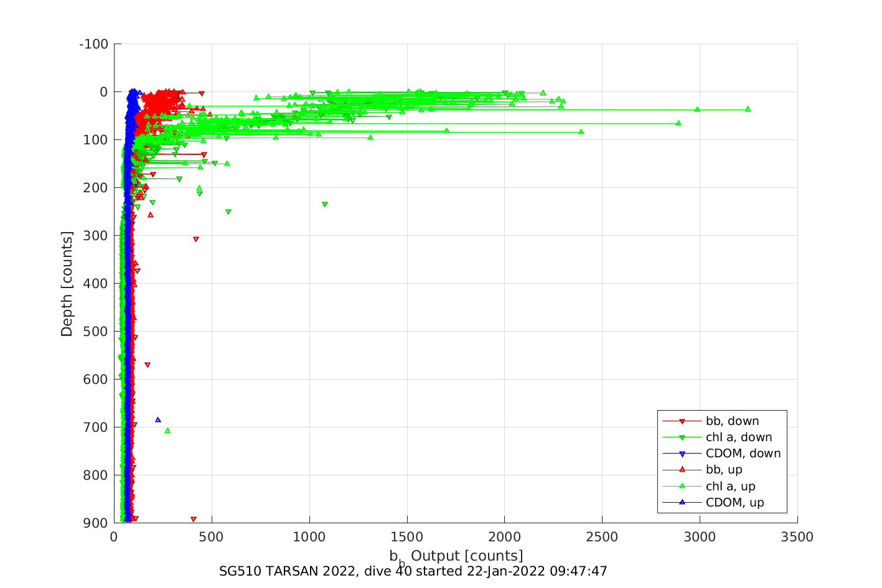Click the blue up-triangle marker in legend

pyautogui.click(x=682, y=502)
